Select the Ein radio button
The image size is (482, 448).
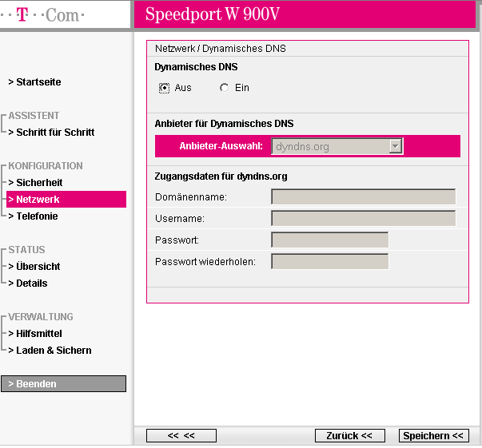pyautogui.click(x=225, y=88)
